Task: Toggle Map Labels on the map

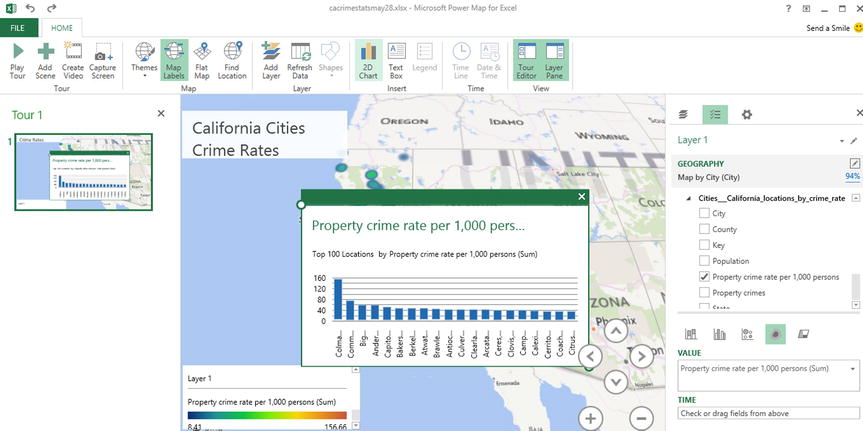Action: click(174, 61)
